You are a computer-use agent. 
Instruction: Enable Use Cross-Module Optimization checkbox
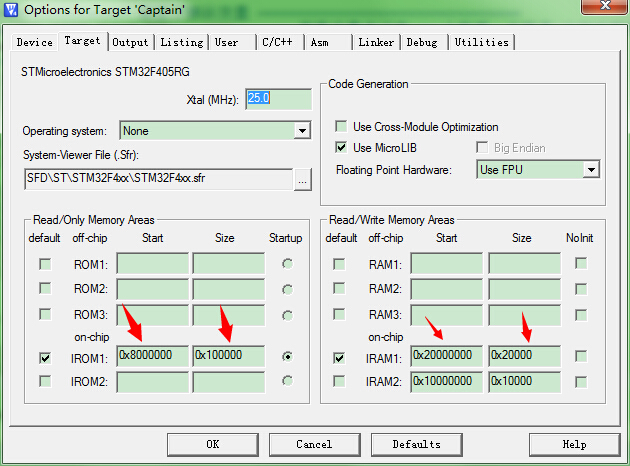(x=343, y=127)
